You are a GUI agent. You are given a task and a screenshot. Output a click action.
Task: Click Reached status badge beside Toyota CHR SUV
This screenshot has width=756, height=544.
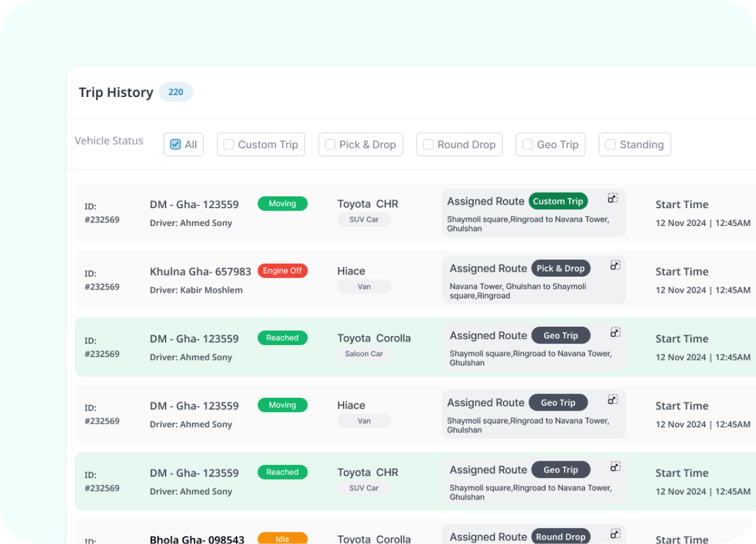tap(282, 472)
